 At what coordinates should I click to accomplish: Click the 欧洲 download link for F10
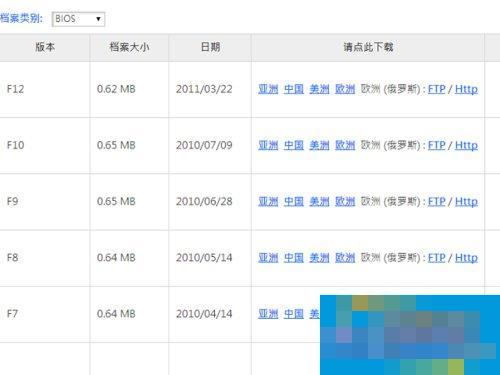point(345,145)
